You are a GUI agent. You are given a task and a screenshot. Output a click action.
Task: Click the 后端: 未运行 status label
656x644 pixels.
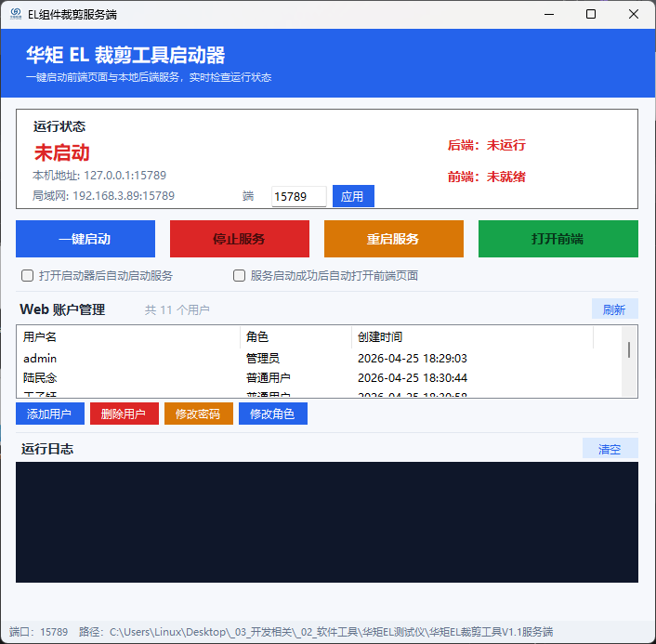tap(487, 145)
